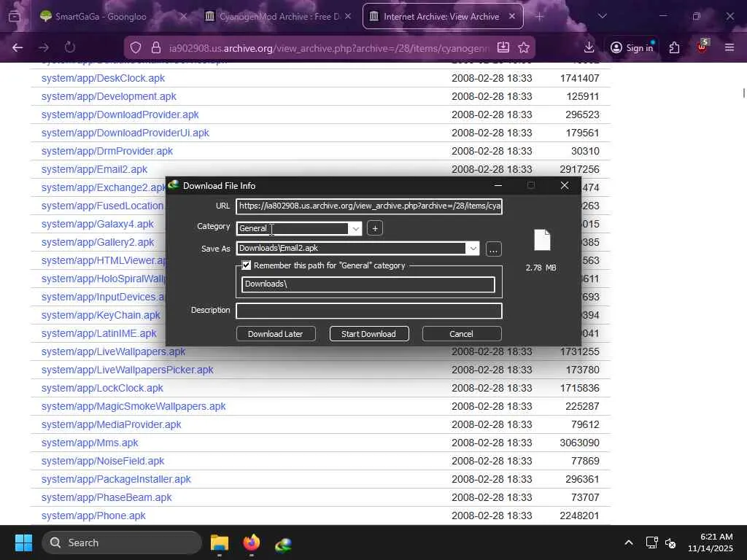Open system/app/Email2.apk link
747x560 pixels.
(x=94, y=169)
